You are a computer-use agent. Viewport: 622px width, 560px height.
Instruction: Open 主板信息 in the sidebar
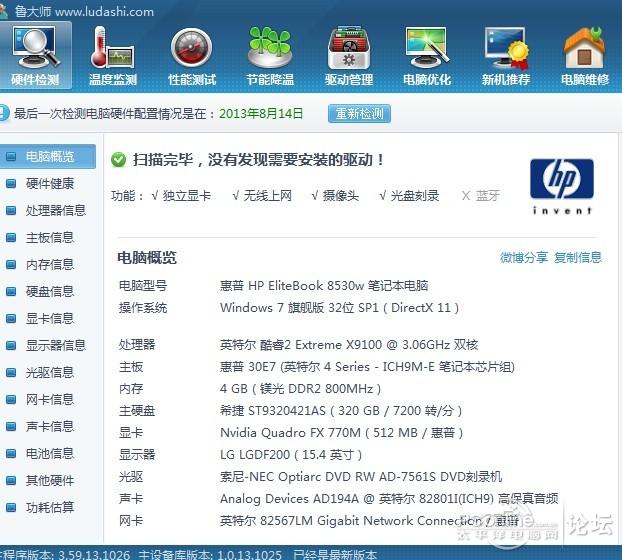coord(50,238)
